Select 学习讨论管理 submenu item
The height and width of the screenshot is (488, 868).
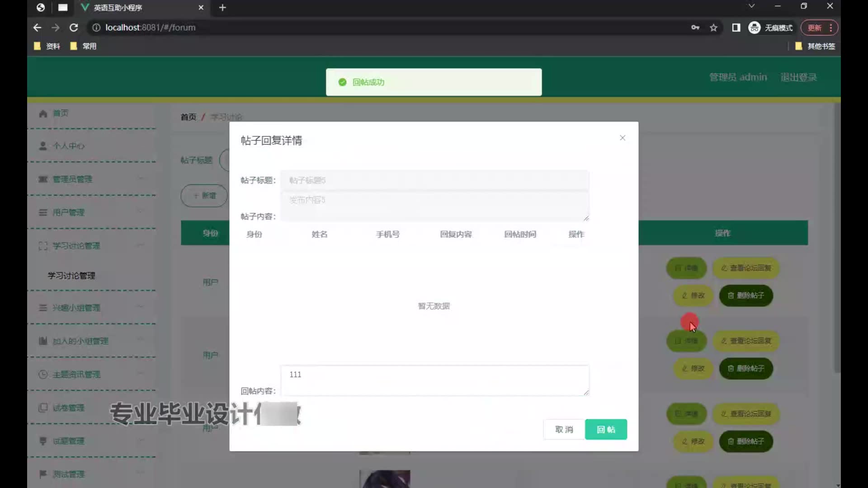point(71,276)
